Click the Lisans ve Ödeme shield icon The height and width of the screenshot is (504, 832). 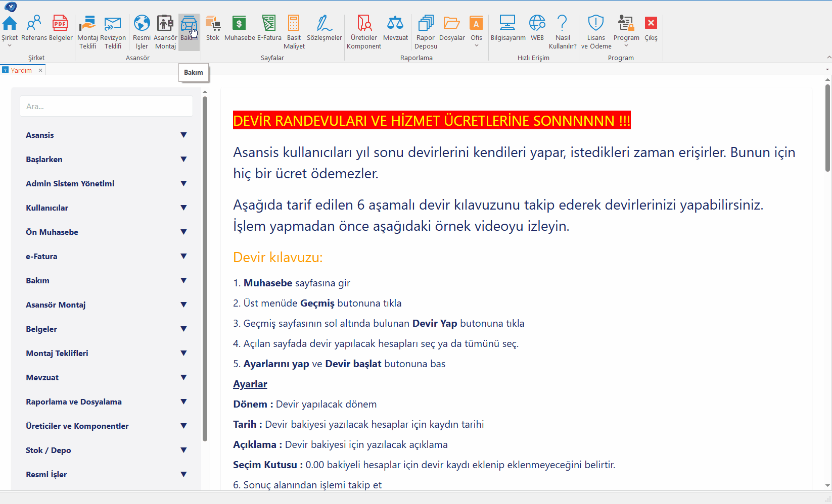(596, 24)
